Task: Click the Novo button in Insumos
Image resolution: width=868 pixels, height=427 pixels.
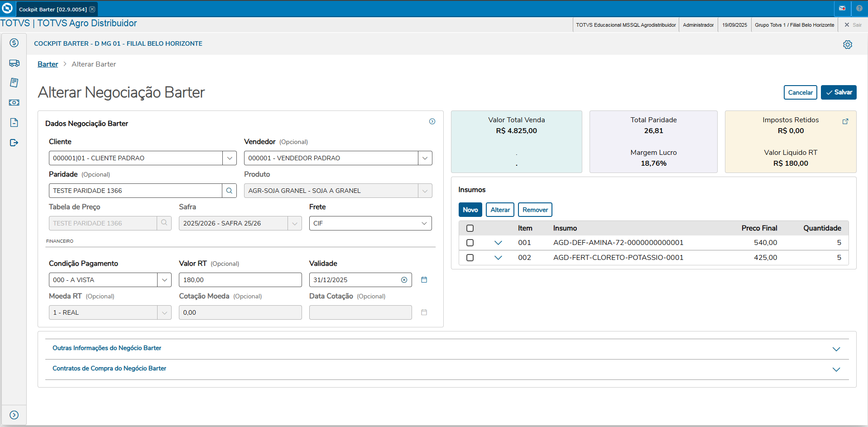Action: click(x=470, y=210)
